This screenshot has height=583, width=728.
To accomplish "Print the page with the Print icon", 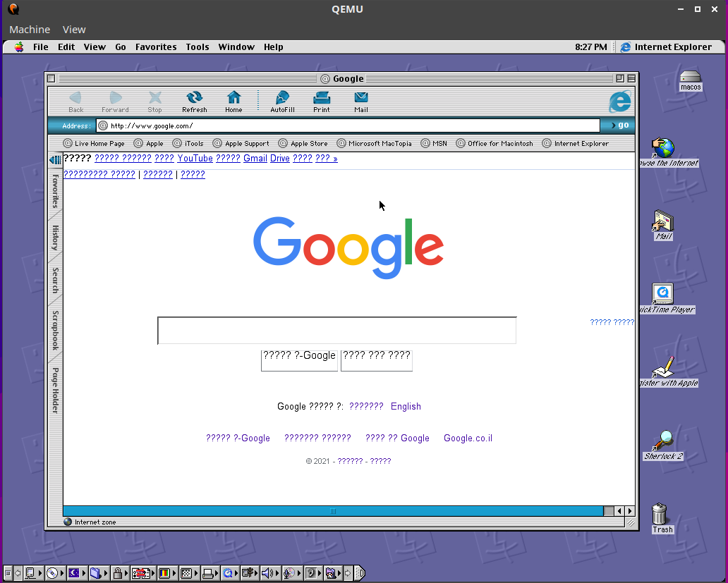I will point(321,102).
